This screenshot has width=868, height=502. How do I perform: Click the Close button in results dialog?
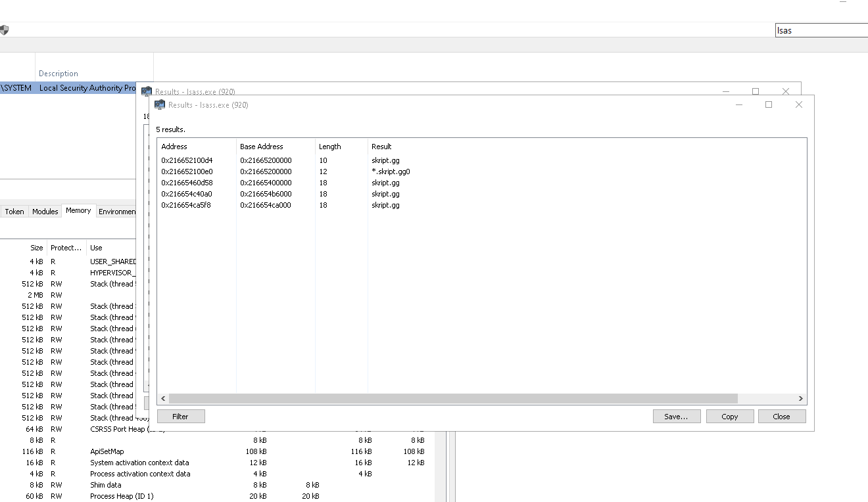(782, 417)
